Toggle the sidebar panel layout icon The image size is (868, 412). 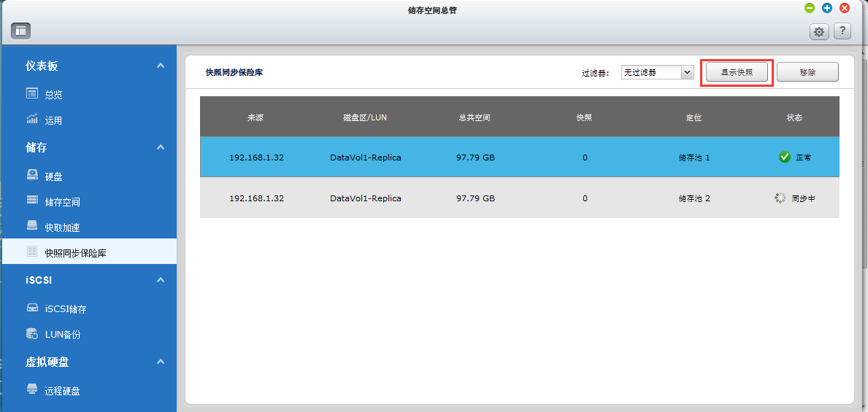tap(20, 31)
